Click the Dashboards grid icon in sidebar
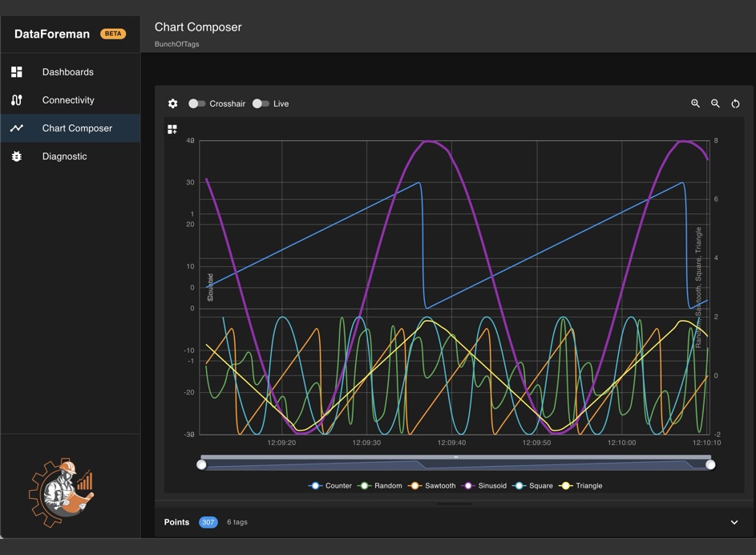Image resolution: width=756 pixels, height=555 pixels. point(17,72)
